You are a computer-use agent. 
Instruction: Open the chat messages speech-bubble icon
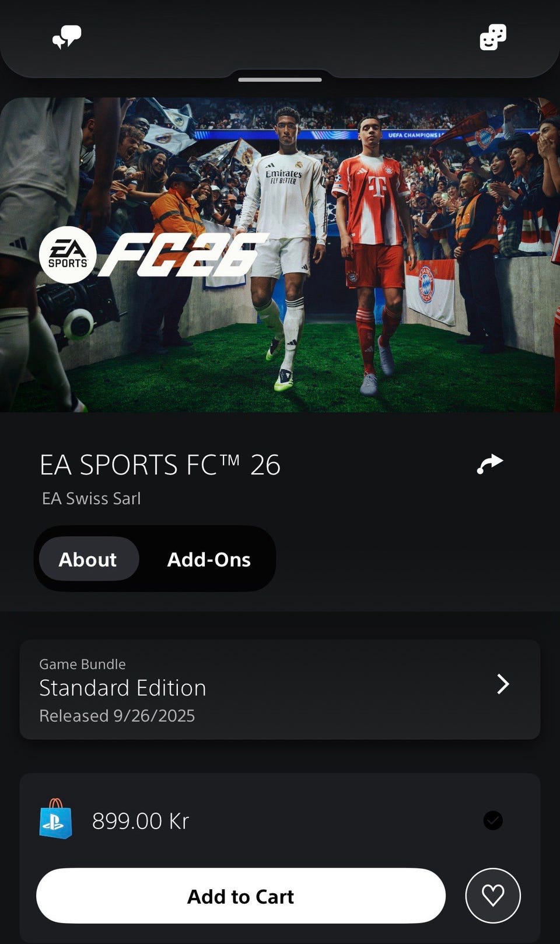pos(67,38)
